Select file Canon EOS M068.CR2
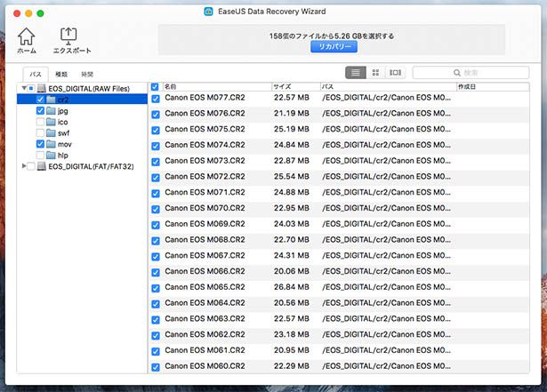The width and height of the screenshot is (547, 392). 205,240
